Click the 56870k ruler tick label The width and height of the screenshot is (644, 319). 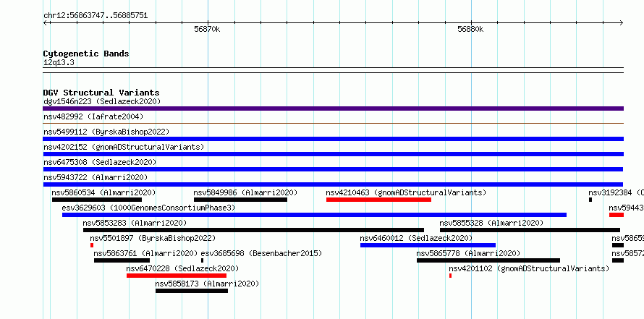[207, 29]
